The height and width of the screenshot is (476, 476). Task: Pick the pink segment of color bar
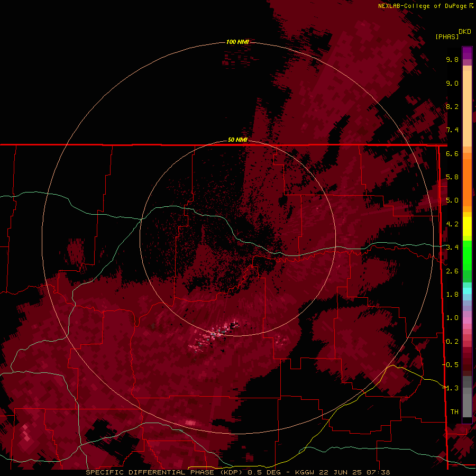[x=467, y=321]
